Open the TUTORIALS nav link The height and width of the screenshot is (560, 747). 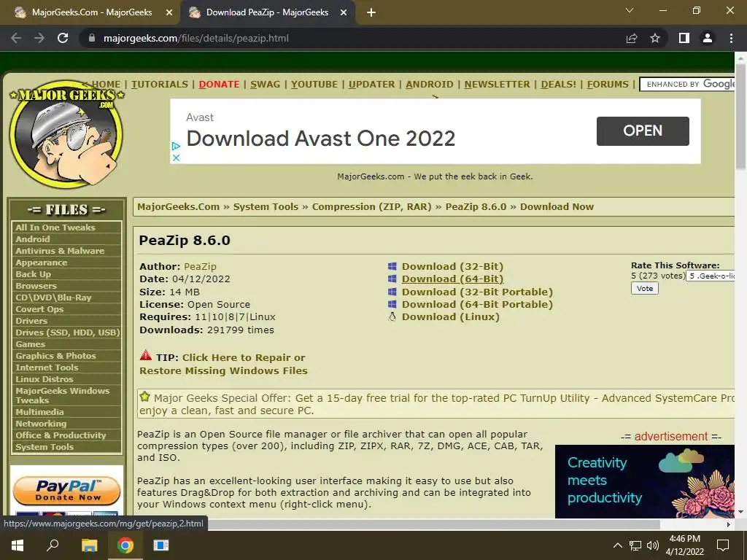(160, 85)
